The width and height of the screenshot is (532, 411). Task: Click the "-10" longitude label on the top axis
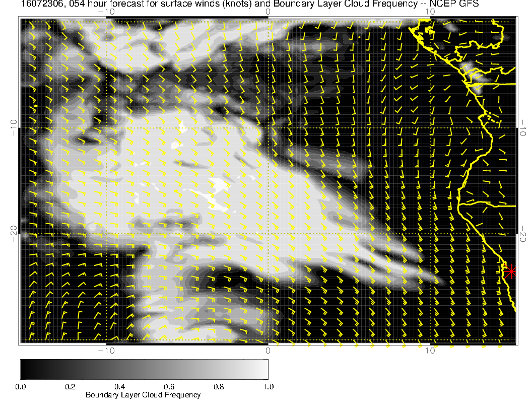(106, 12)
